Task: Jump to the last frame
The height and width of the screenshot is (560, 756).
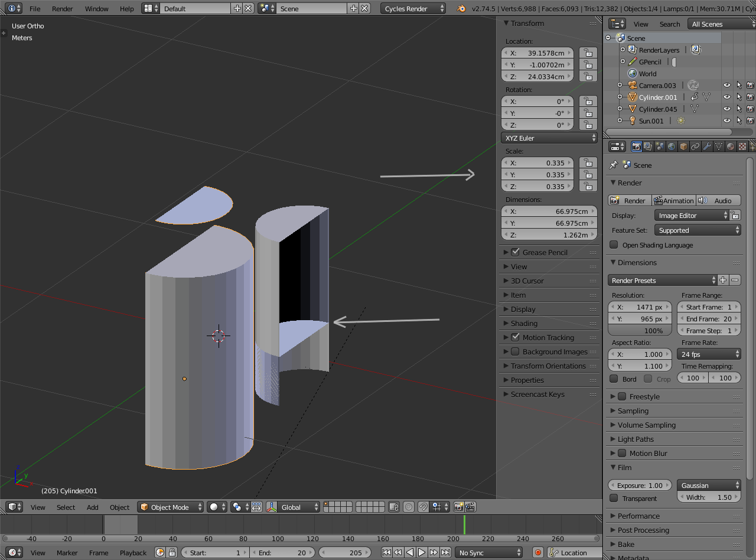Action: [x=445, y=553]
